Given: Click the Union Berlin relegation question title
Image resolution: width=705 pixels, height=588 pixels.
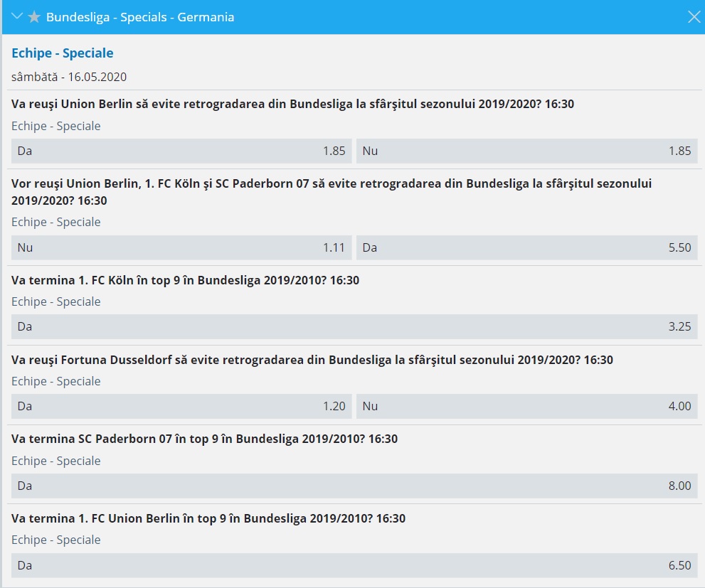Looking at the screenshot, I should pyautogui.click(x=292, y=104).
